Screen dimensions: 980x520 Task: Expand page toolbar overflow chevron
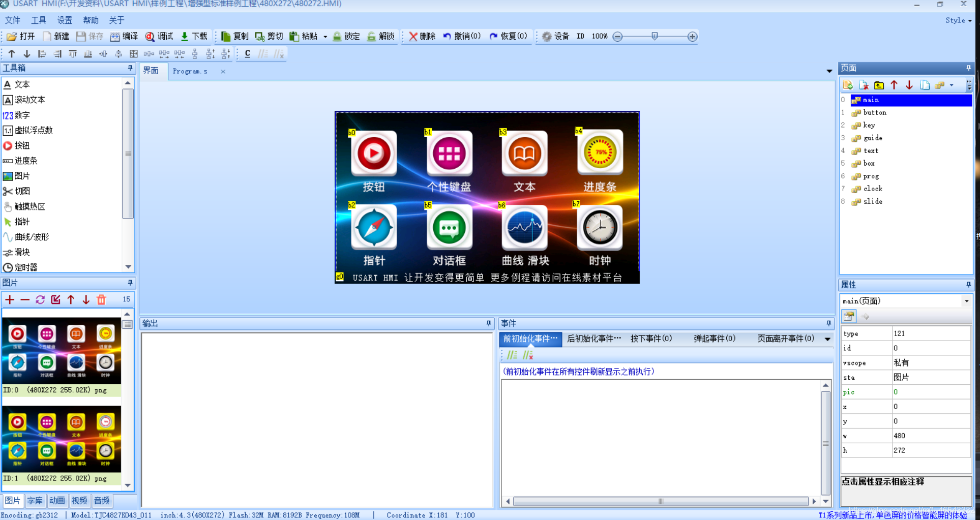pos(969,85)
